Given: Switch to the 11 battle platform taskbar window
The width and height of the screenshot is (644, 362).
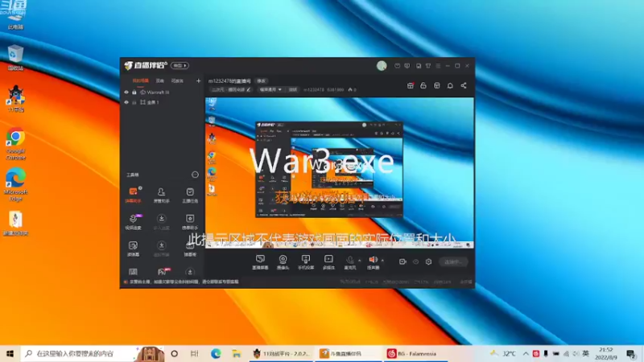Looking at the screenshot, I should coord(282,353).
